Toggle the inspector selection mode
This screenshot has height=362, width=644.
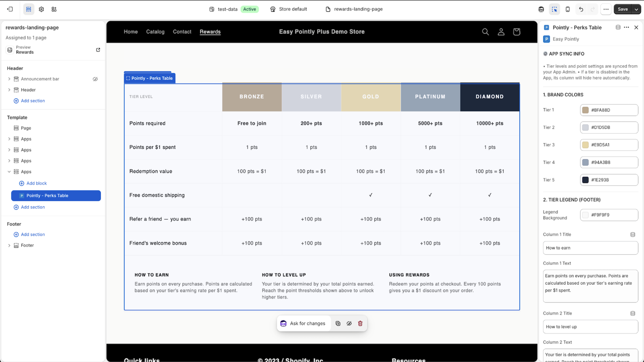[554, 9]
